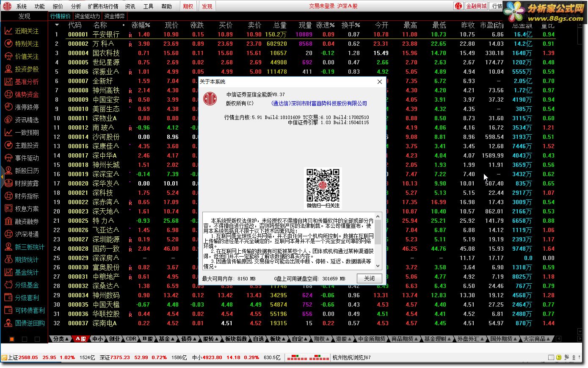Click the legal text scrollbar thumb
The image size is (588, 368).
point(378,232)
